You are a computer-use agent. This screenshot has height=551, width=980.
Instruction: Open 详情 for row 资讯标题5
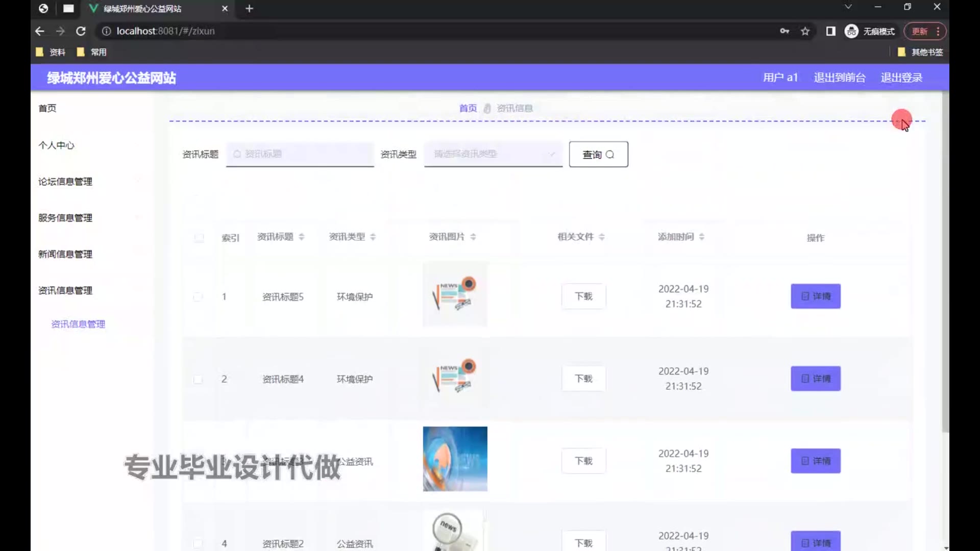(x=816, y=296)
